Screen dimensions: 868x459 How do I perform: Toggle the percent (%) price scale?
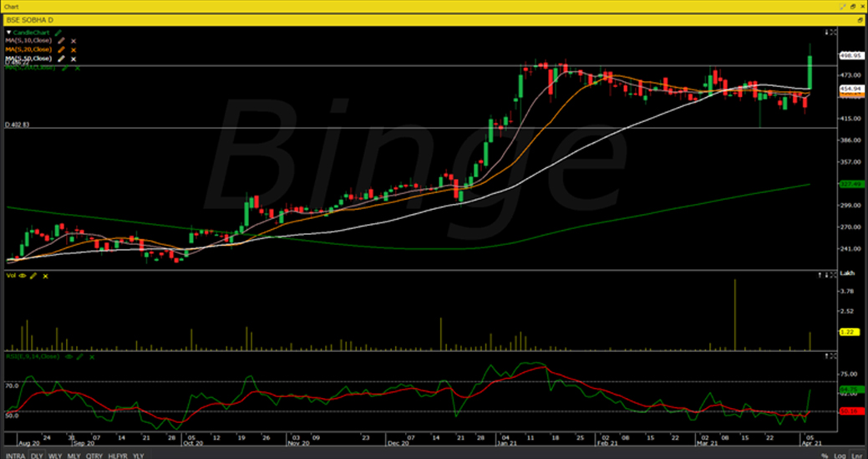pos(825,455)
